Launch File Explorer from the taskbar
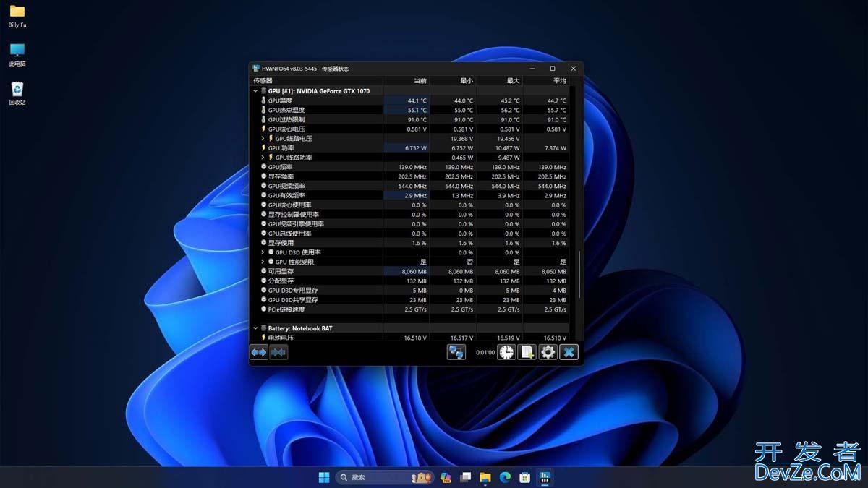This screenshot has height=488, width=868. (485, 477)
